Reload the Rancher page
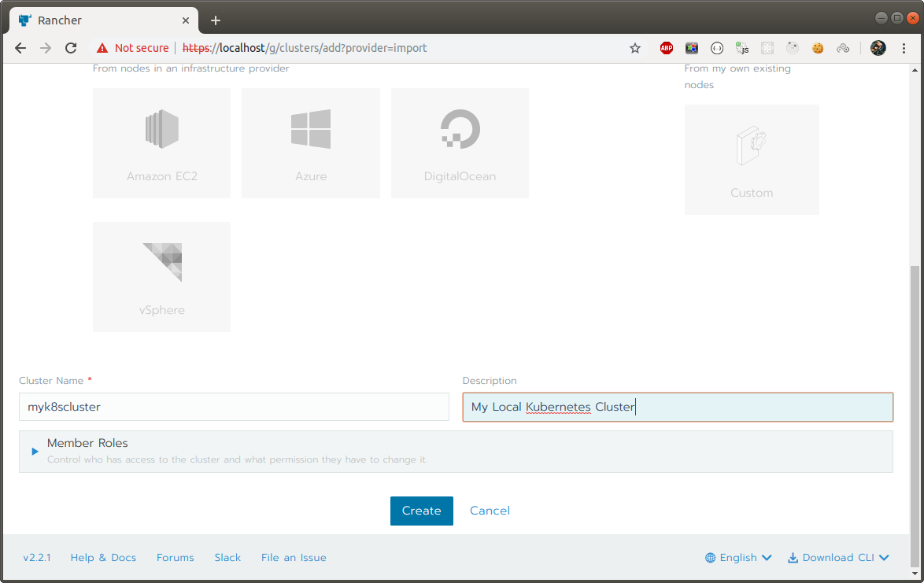 click(71, 48)
